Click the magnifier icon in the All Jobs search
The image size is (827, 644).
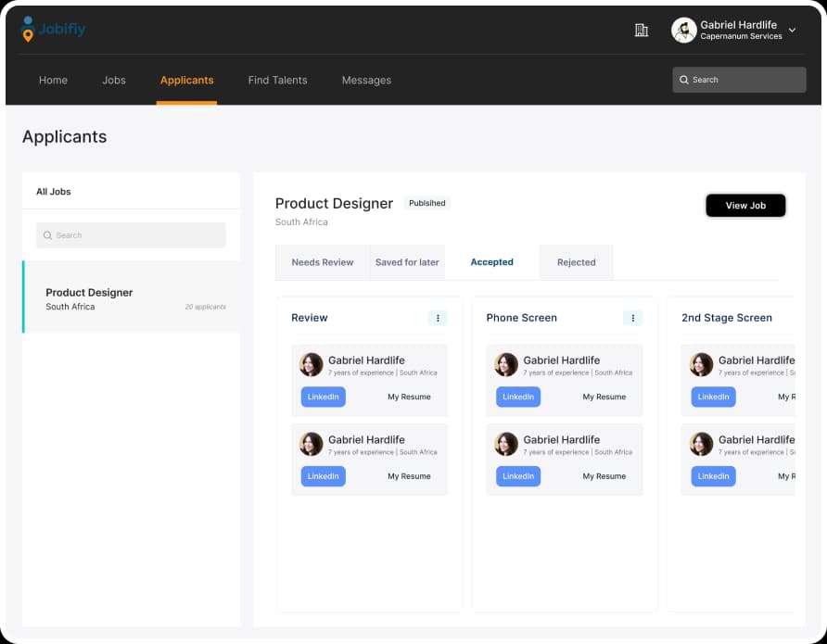(x=48, y=235)
